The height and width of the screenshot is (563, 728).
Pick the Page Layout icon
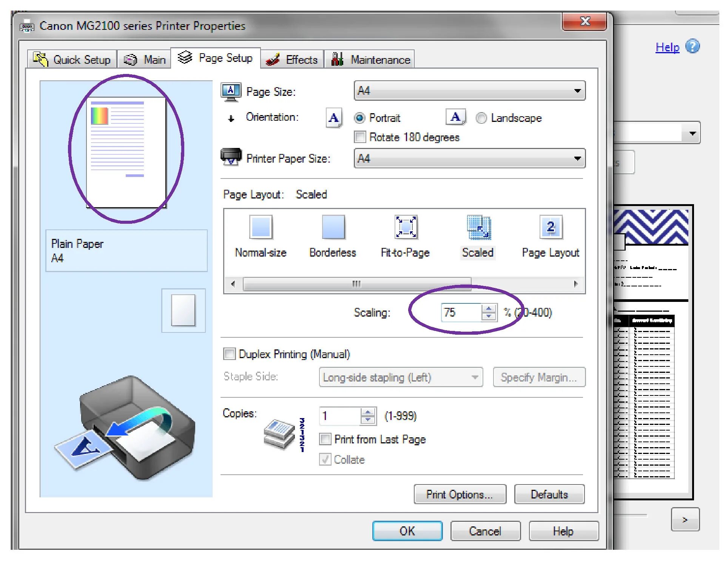click(x=551, y=227)
